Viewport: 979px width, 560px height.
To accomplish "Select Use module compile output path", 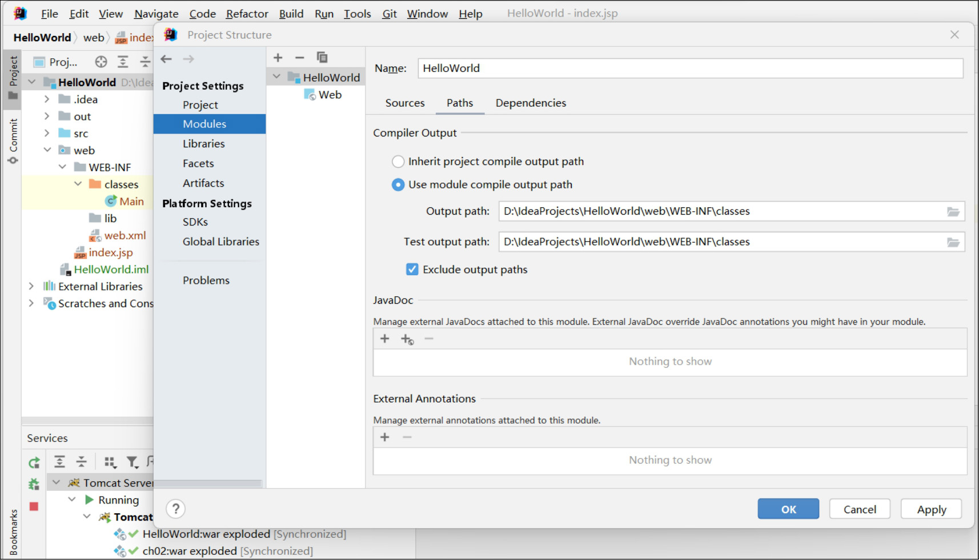I will 398,185.
